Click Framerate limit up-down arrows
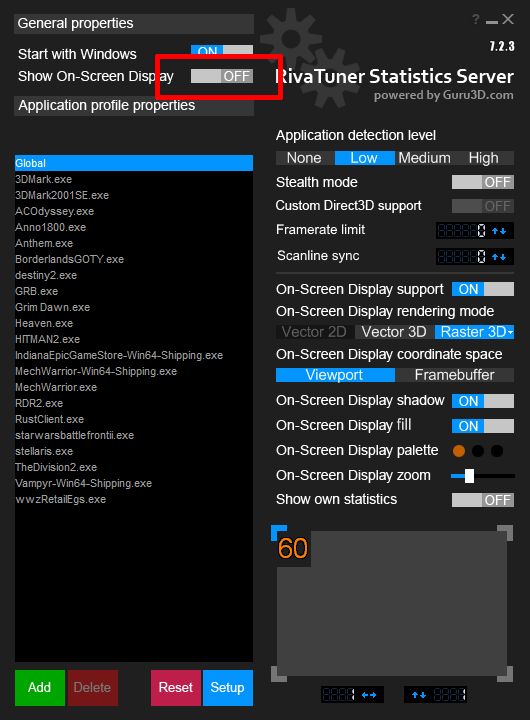Screen dimensions: 530x720 pyautogui.click(x=499, y=231)
